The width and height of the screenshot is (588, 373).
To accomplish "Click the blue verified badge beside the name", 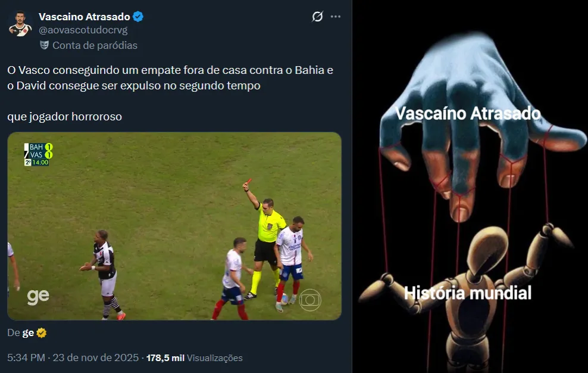I will tap(138, 17).
